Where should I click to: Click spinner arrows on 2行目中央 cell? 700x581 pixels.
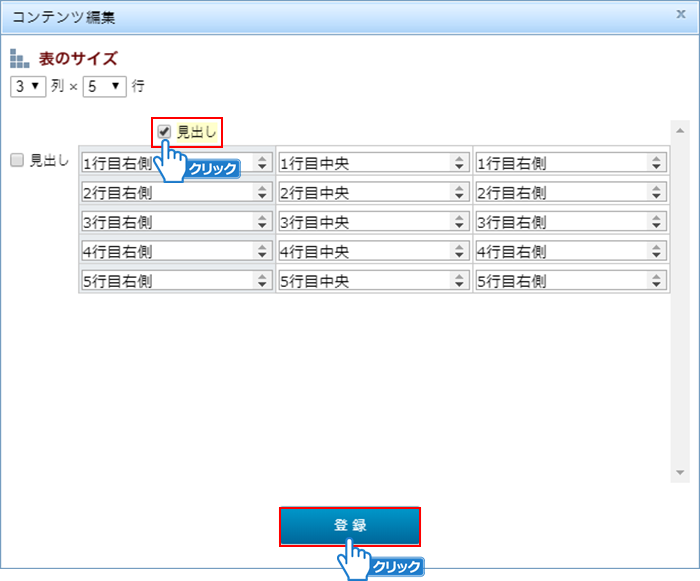pos(459,192)
